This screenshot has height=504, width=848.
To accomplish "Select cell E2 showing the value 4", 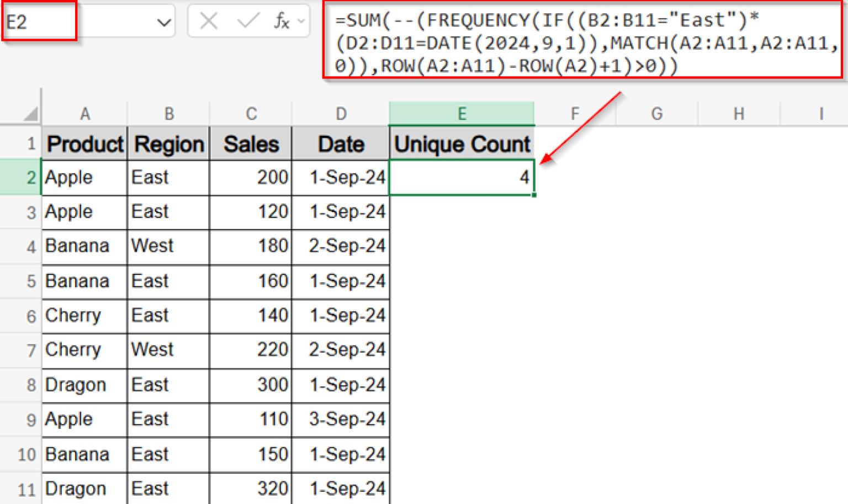I will (x=462, y=177).
